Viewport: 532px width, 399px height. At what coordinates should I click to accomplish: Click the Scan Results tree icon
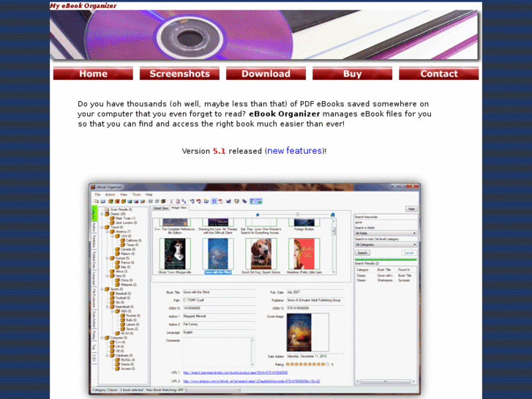pyautogui.click(x=107, y=209)
